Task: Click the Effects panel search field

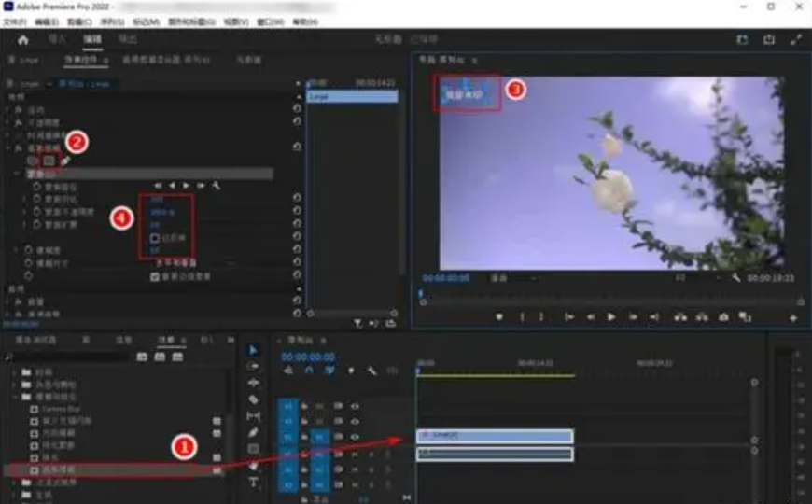Action: coord(67,357)
